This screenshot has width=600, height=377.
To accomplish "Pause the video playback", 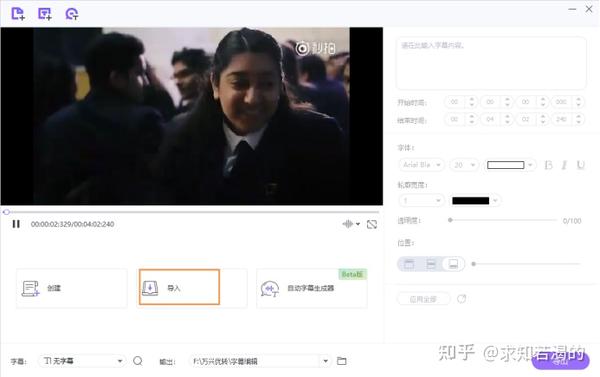I will [x=16, y=224].
